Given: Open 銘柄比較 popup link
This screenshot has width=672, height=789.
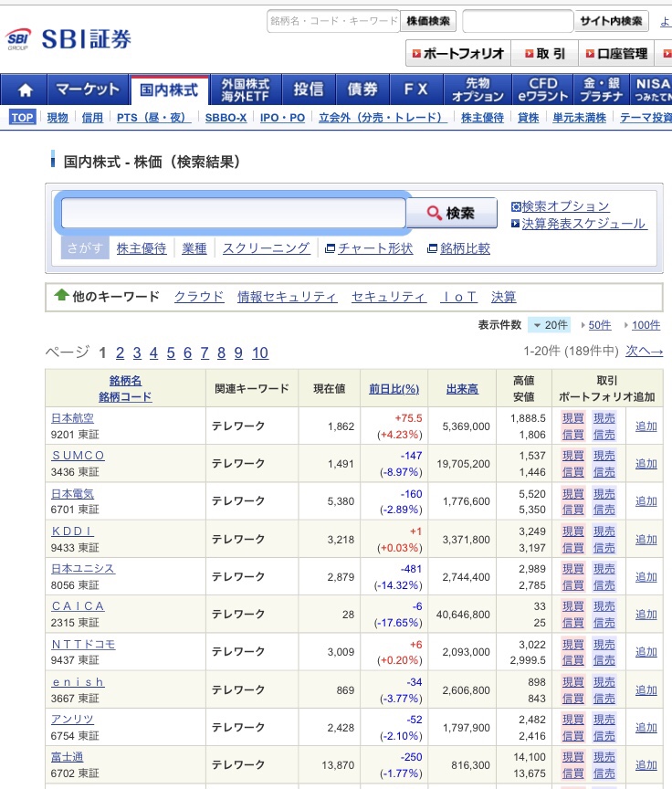Looking at the screenshot, I should pyautogui.click(x=458, y=248).
